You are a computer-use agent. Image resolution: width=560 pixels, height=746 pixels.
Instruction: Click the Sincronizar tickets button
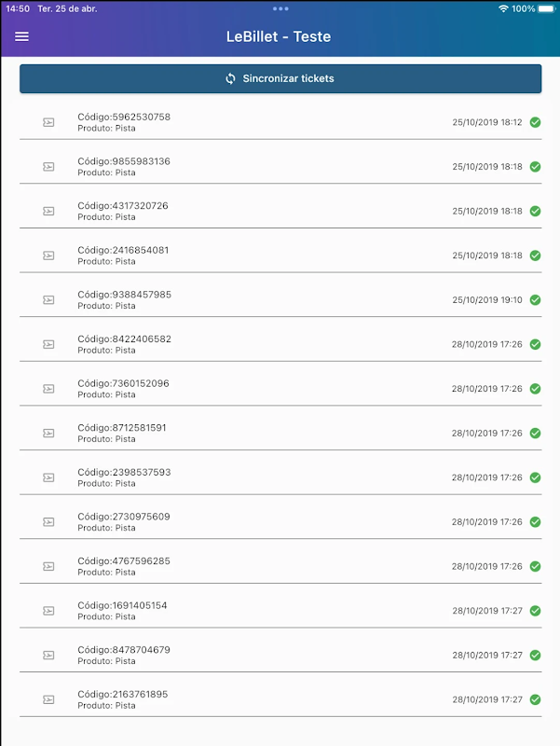click(280, 78)
